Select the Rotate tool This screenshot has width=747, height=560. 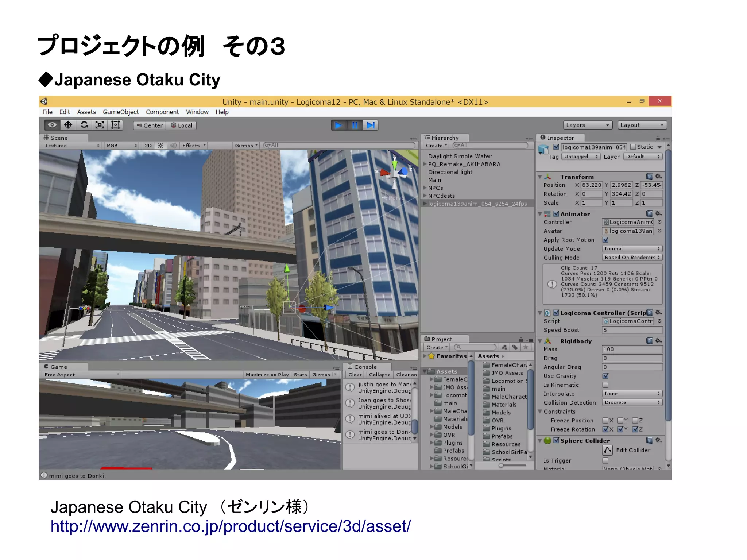pos(84,125)
